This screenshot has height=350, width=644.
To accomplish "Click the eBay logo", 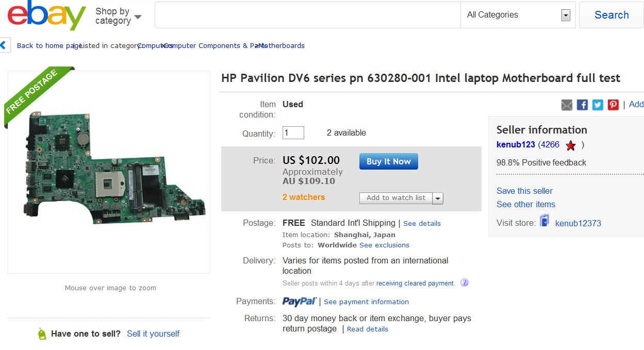I will [46, 15].
